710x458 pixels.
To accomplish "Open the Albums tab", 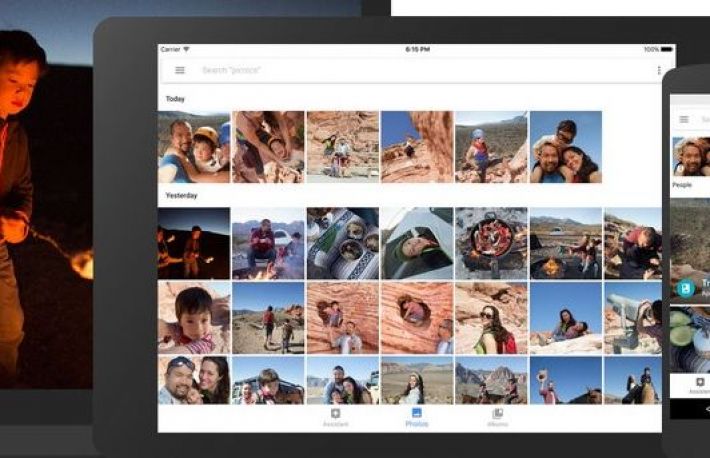I will (497, 416).
